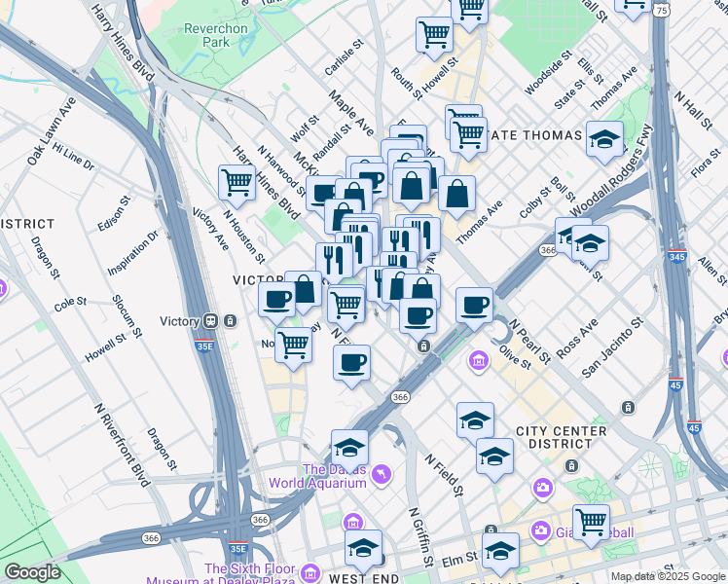
Task: Click the Map data ©2025 Google attribution
Action: [x=667, y=576]
